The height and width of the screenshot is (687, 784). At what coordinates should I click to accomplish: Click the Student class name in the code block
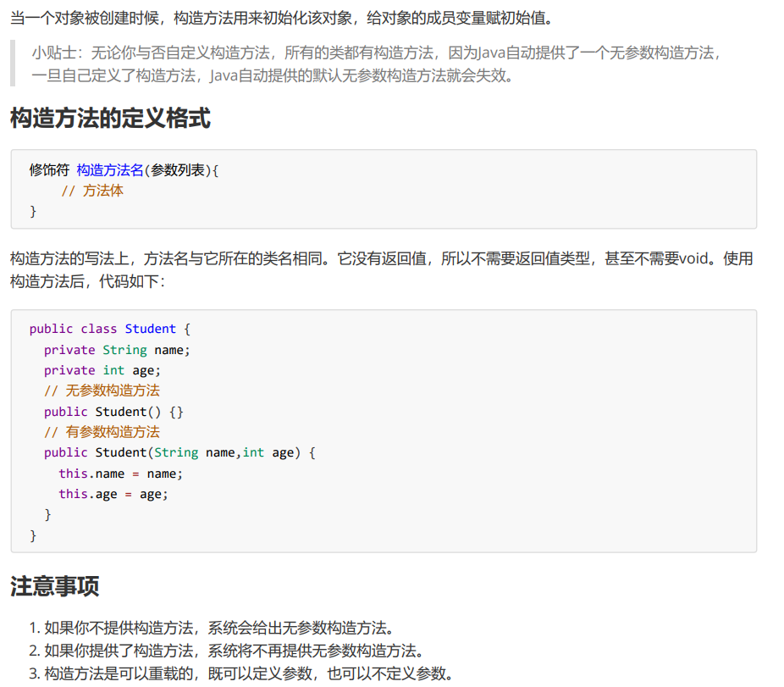pyautogui.click(x=151, y=329)
